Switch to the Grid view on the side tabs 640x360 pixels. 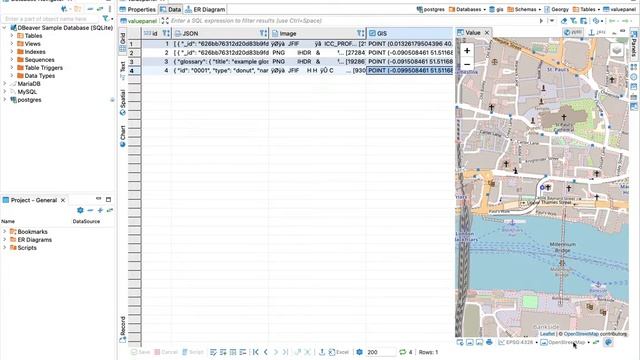click(x=123, y=42)
